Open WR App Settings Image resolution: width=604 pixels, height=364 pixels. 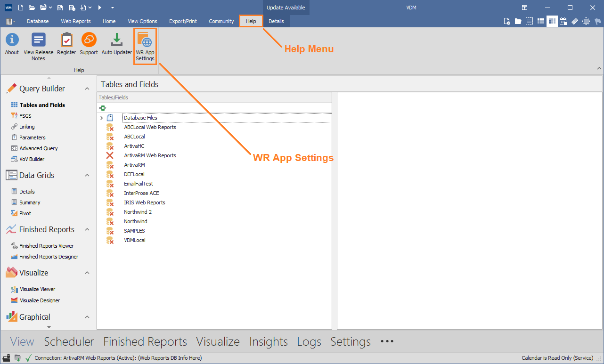[145, 46]
